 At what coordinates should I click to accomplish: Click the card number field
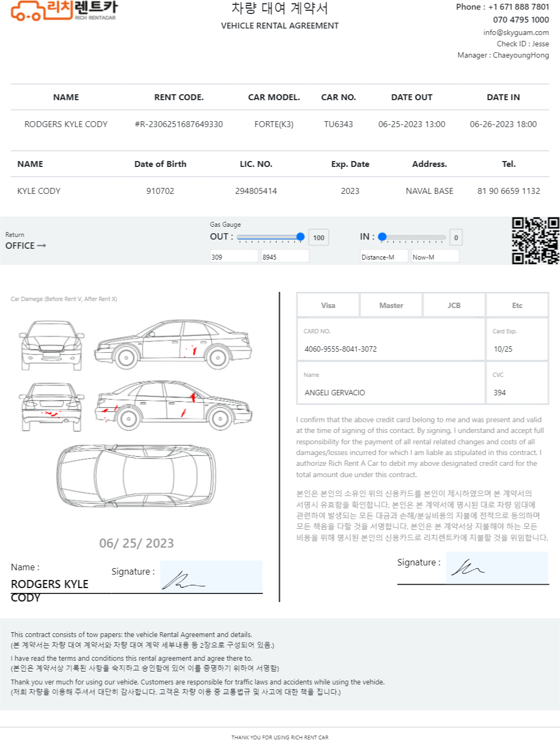391,339
